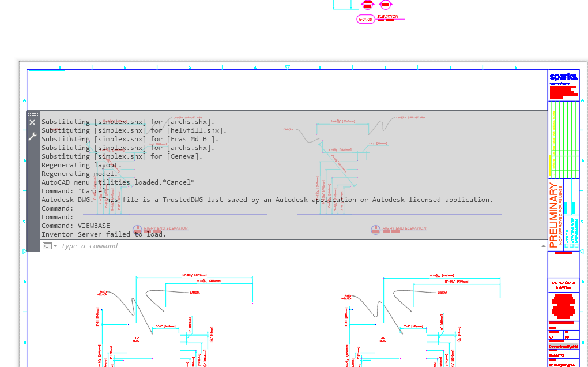Open command line customize wrench menu

33,137
